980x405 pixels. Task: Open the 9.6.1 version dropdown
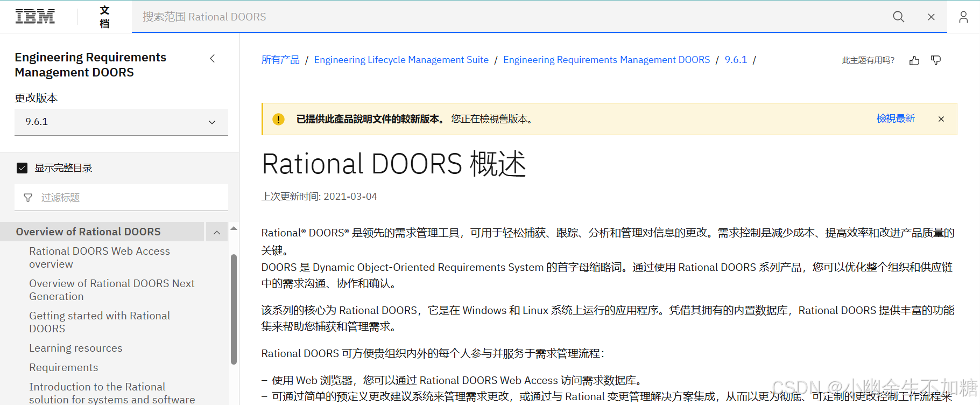pyautogui.click(x=121, y=122)
